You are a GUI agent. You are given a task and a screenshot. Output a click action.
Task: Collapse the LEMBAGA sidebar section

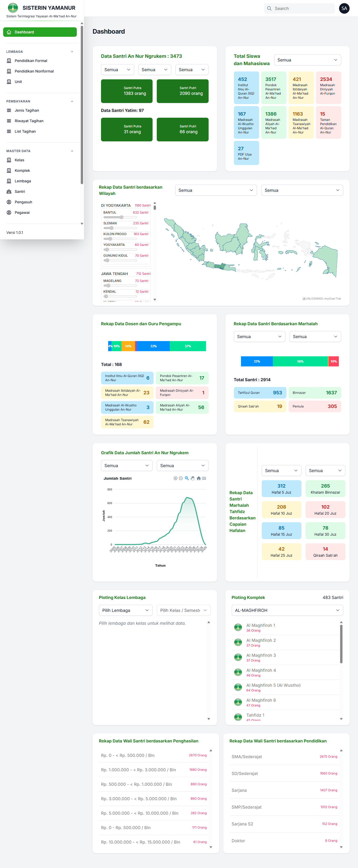click(72, 51)
